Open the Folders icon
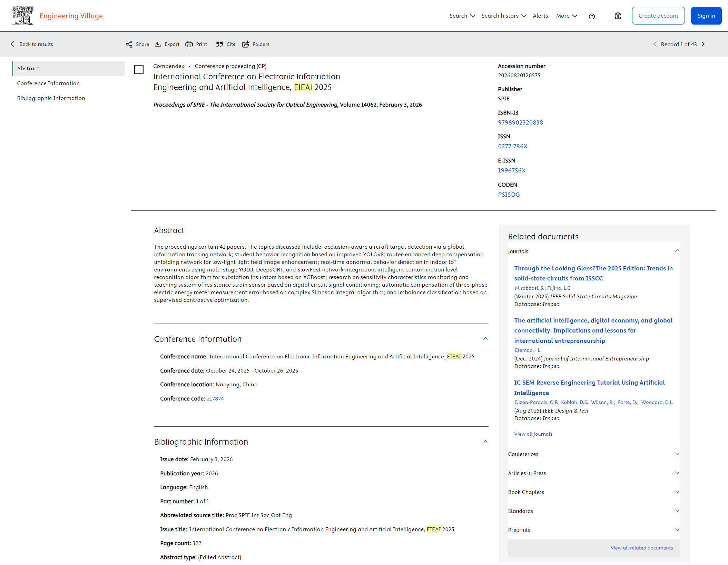 (246, 44)
